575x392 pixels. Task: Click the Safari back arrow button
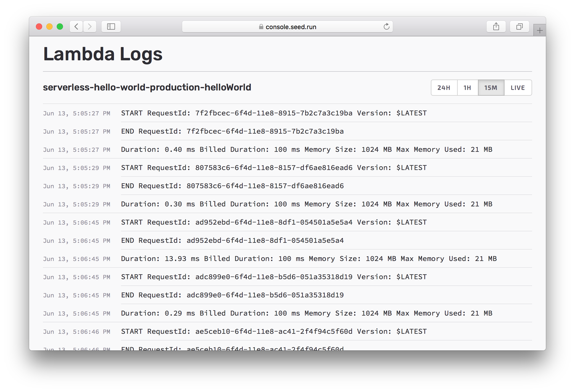76,27
